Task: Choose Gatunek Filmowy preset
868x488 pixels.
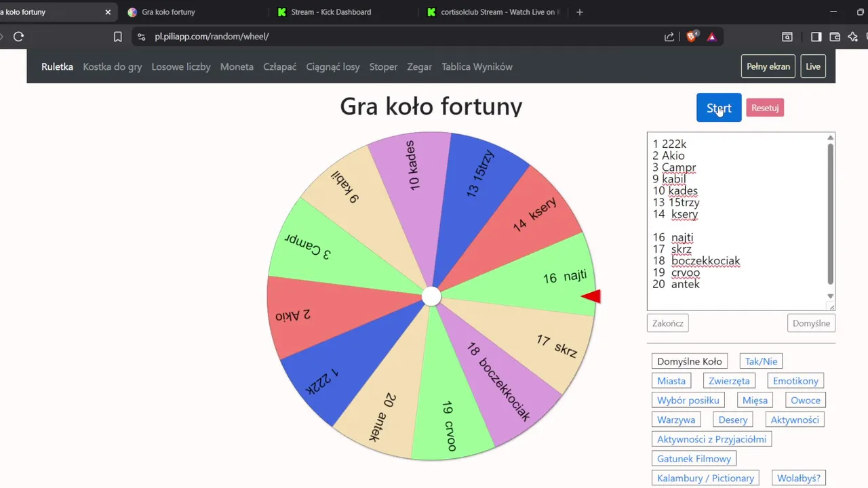Action: click(694, 459)
